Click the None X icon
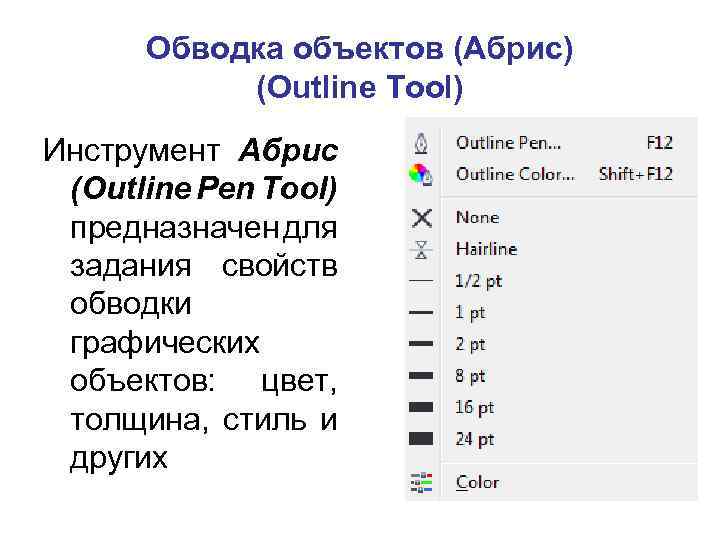The width and height of the screenshot is (720, 540). coord(422,217)
